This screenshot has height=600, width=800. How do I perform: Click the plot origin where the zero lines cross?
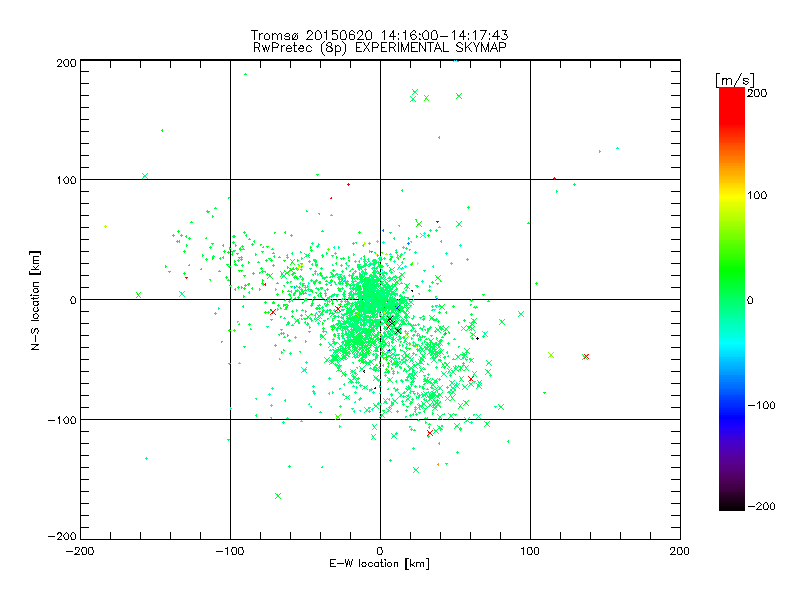380,299
